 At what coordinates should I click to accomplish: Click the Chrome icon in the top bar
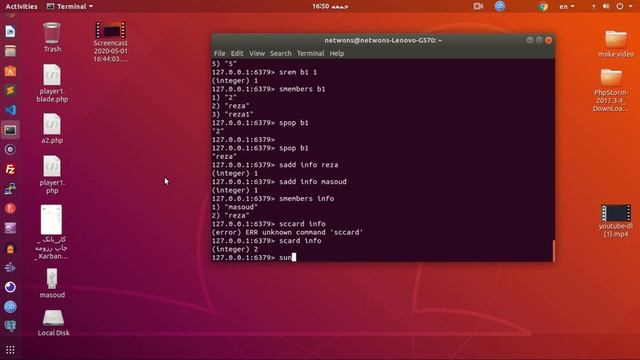pos(543,7)
